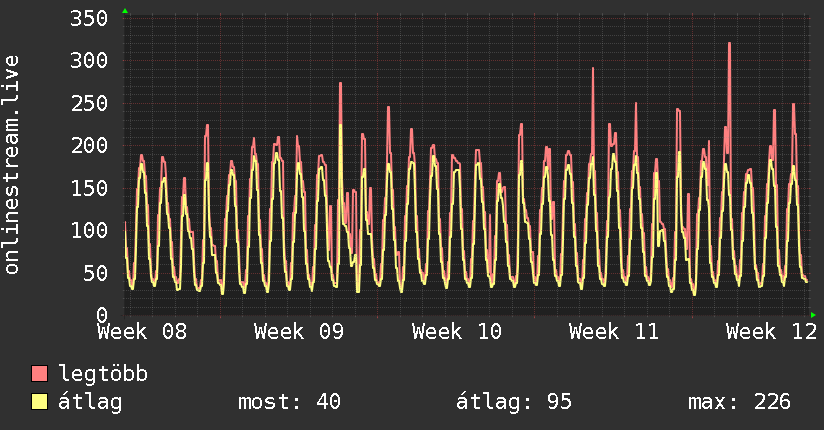The width and height of the screenshot is (824, 430).
Task: Click the 250 y-axis value
Action: point(89,103)
